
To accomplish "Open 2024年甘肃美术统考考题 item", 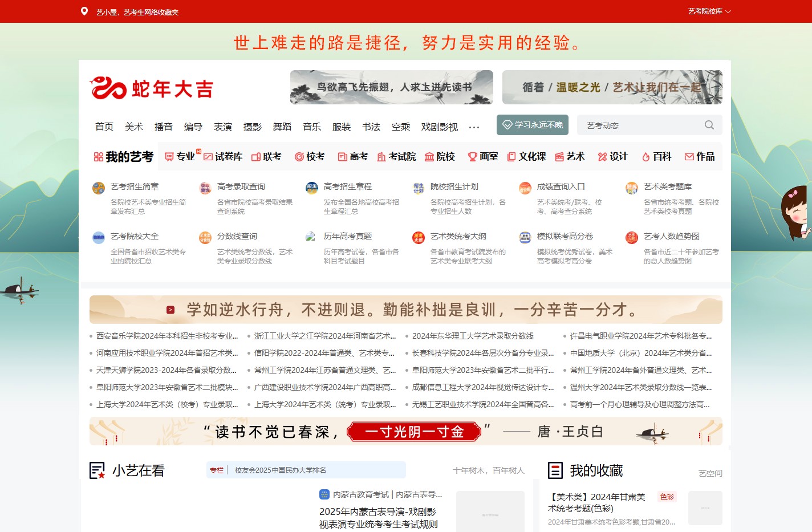I will point(597,502).
